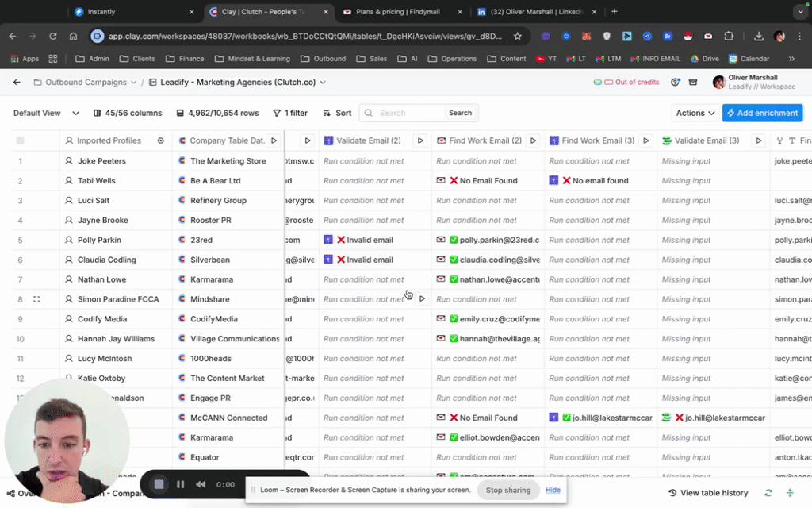The image size is (812, 508).
Task: Tick the select-all checkbox in the table header
Action: click(x=21, y=140)
